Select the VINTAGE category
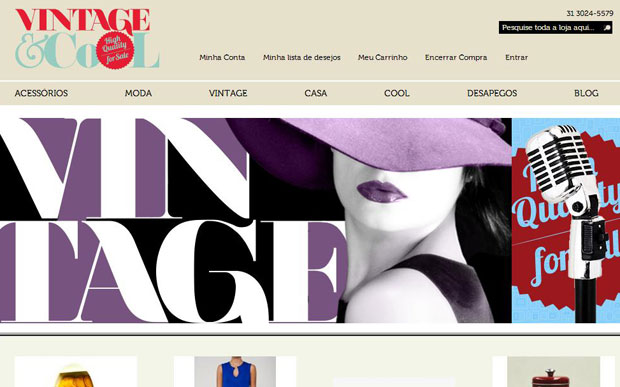 coord(228,93)
